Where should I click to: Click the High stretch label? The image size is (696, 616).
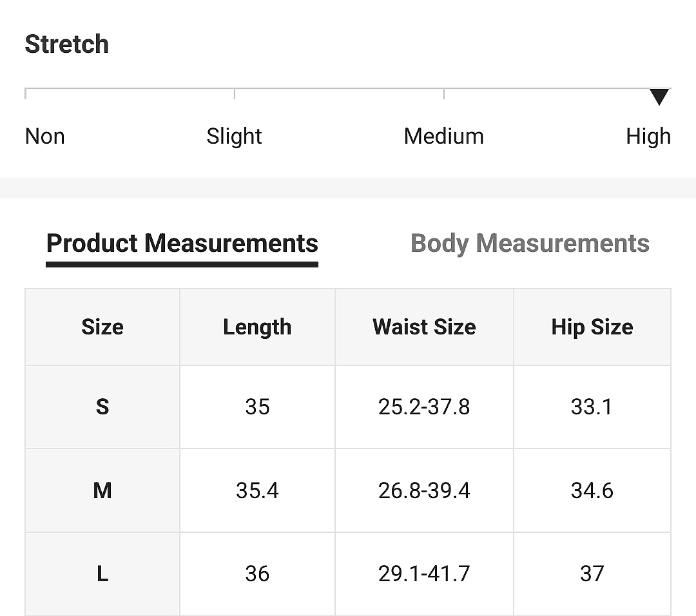648,136
